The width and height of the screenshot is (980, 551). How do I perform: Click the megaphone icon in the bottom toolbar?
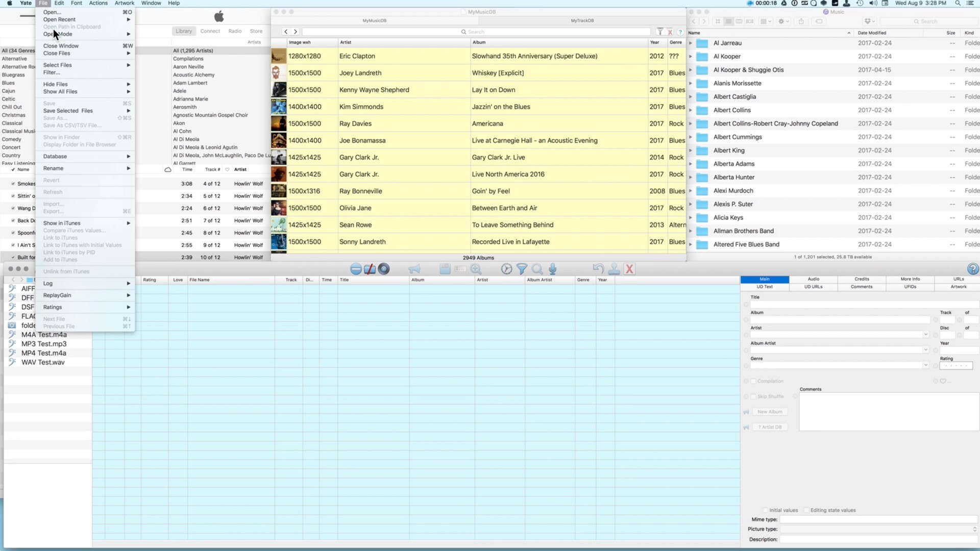click(x=414, y=269)
